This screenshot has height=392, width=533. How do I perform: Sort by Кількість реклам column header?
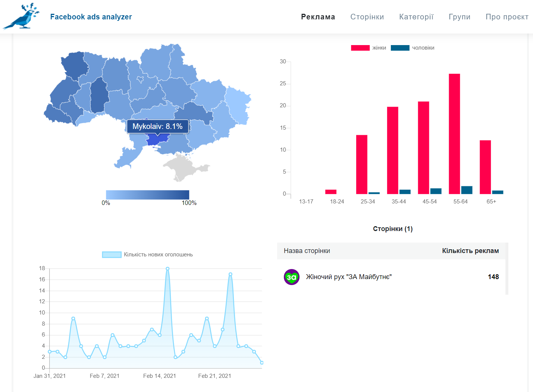(470, 251)
